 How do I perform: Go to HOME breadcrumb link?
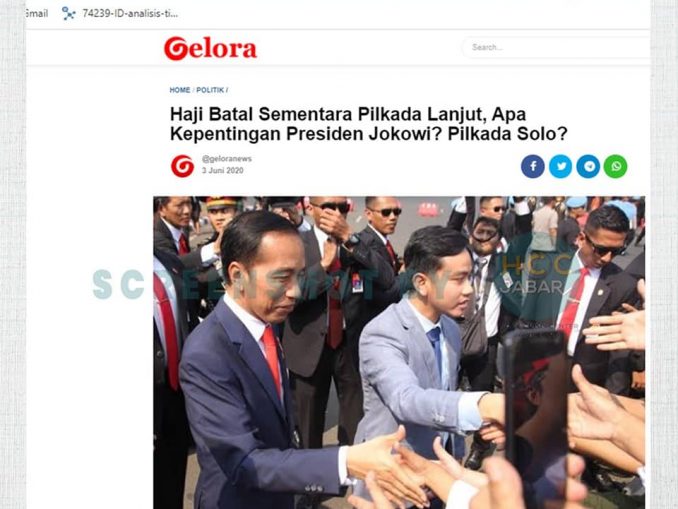[180, 90]
